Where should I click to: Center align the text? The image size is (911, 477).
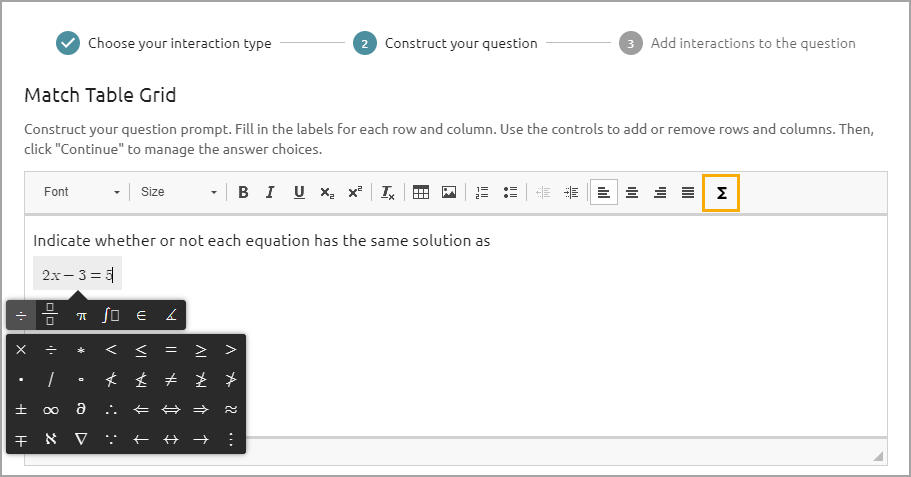632,192
